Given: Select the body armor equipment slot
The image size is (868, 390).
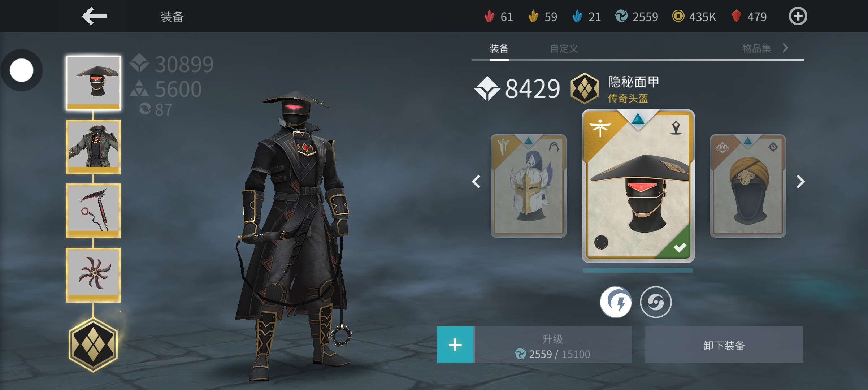Looking at the screenshot, I should click(93, 147).
